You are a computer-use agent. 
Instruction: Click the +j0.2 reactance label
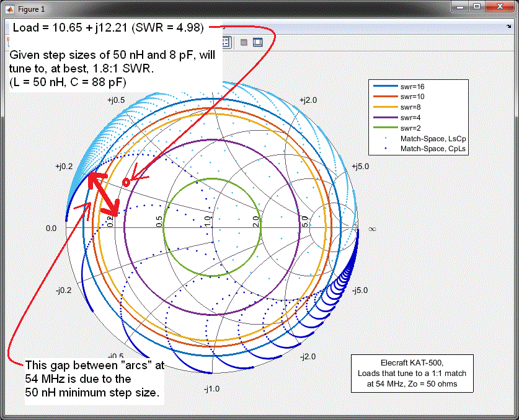coord(63,167)
